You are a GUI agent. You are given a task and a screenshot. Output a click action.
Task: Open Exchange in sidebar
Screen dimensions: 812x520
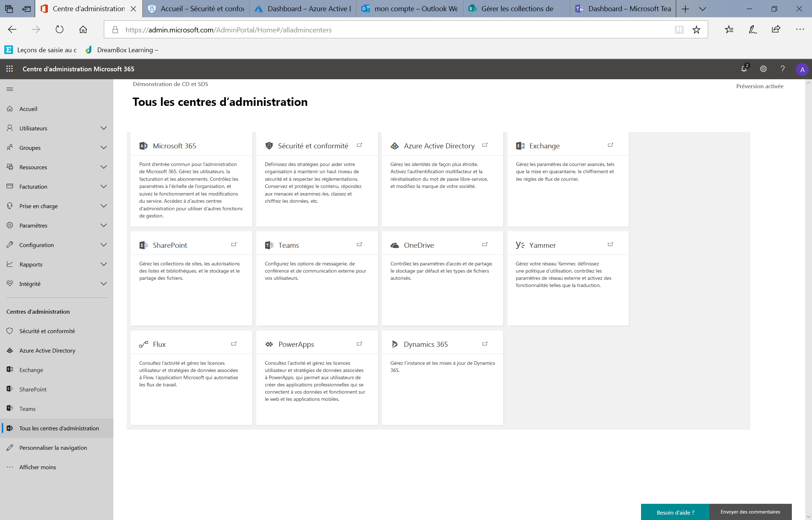pos(57,370)
